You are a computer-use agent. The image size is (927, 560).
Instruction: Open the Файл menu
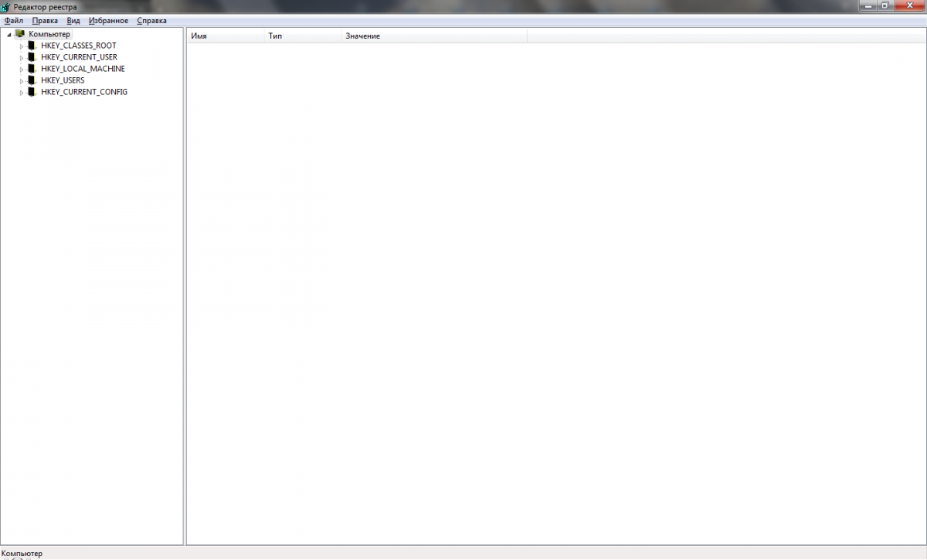pyautogui.click(x=13, y=21)
